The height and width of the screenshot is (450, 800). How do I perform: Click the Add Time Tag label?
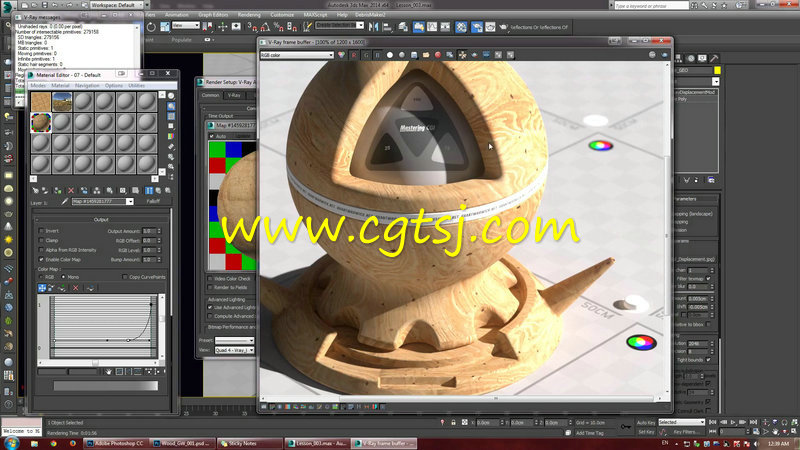pyautogui.click(x=590, y=433)
